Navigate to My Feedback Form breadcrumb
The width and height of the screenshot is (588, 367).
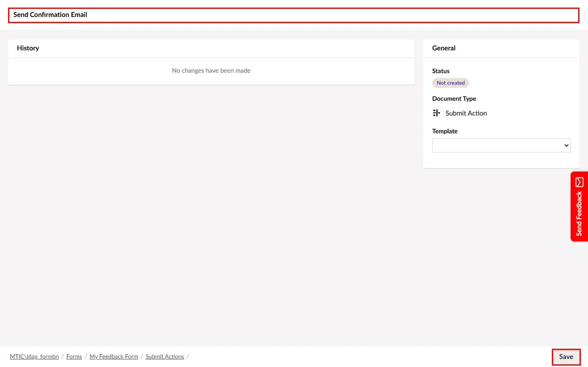pos(114,357)
